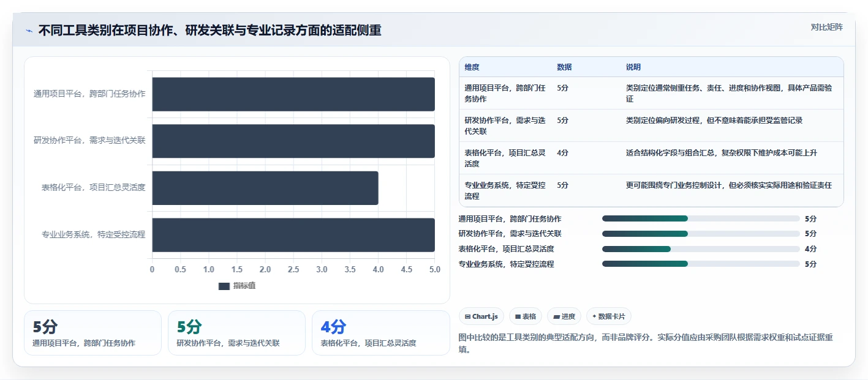Click description starting 类别定位通常侧重任务

729,93
